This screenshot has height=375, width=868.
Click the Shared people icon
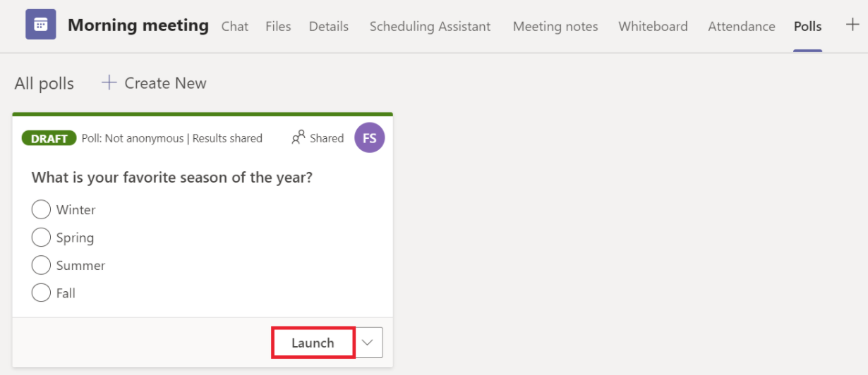click(298, 137)
